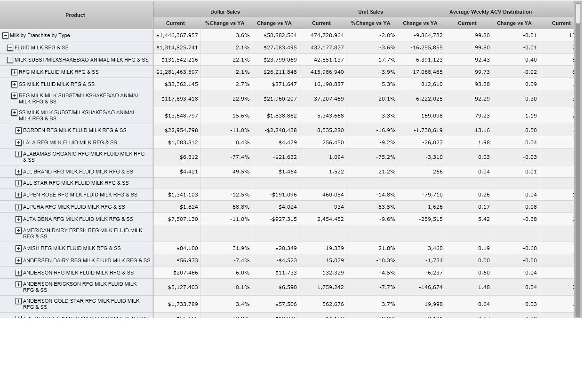Image resolution: width=584 pixels, height=392 pixels.
Task: Click the Product column header
Action: point(75,15)
